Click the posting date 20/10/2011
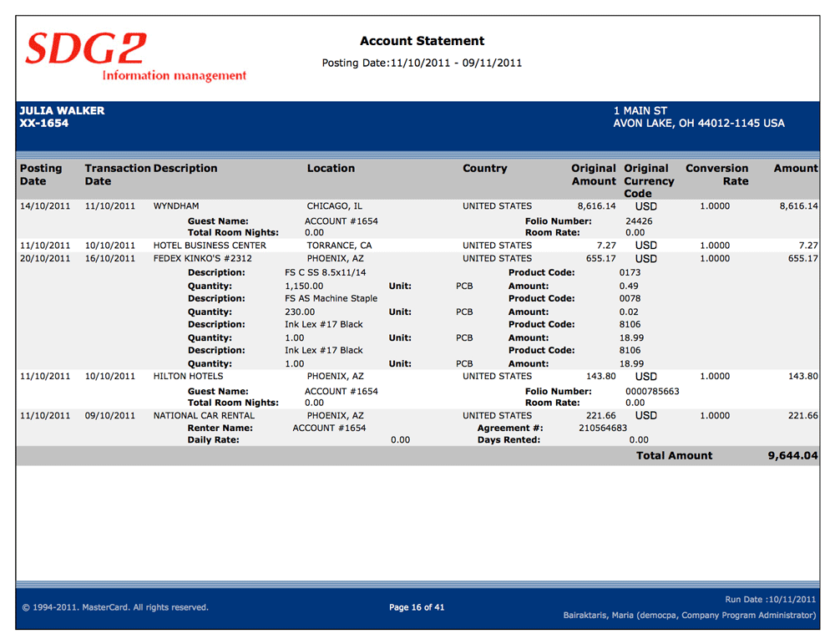This screenshot has width=835, height=644. click(x=45, y=258)
